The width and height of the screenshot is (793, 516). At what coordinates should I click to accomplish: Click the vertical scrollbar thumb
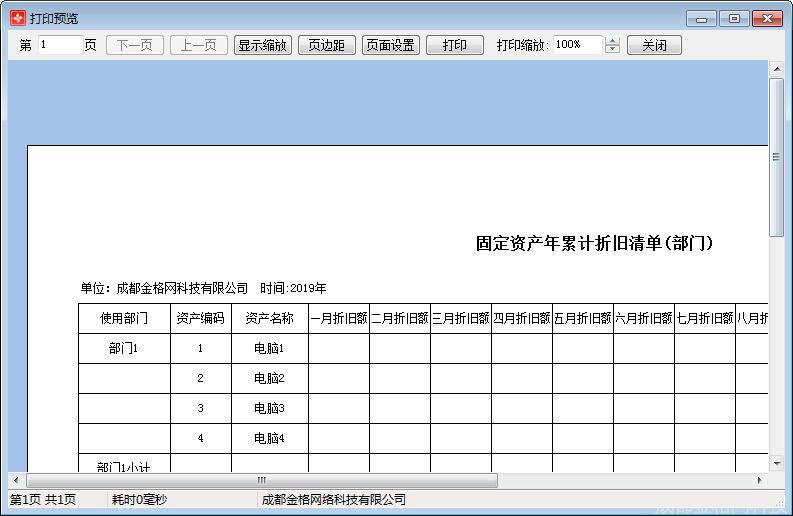776,157
